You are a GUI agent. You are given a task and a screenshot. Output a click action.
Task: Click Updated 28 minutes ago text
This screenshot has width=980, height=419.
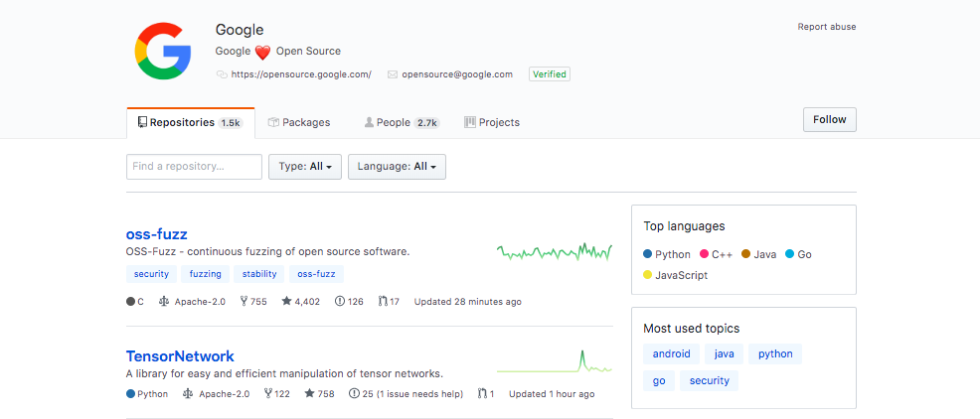coord(467,302)
